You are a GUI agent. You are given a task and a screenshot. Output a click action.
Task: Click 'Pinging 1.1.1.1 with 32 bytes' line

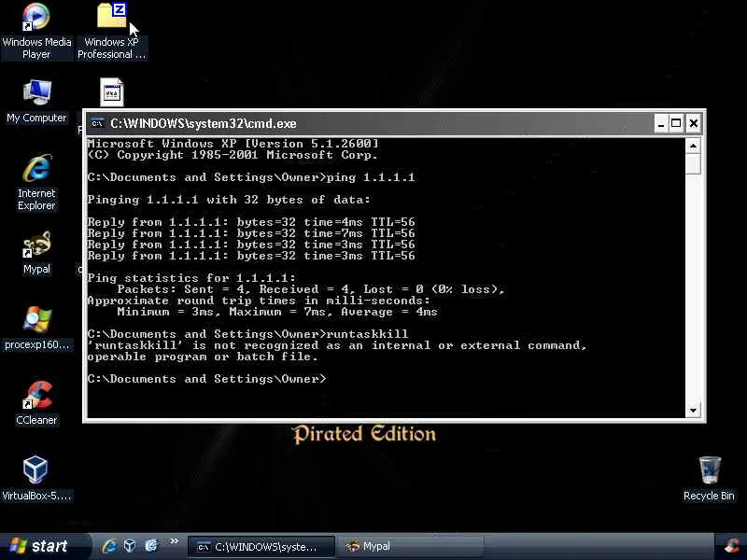(229, 200)
